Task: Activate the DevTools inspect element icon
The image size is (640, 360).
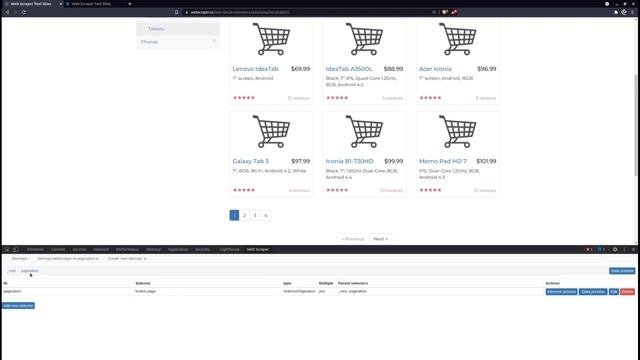Action: click(7, 249)
